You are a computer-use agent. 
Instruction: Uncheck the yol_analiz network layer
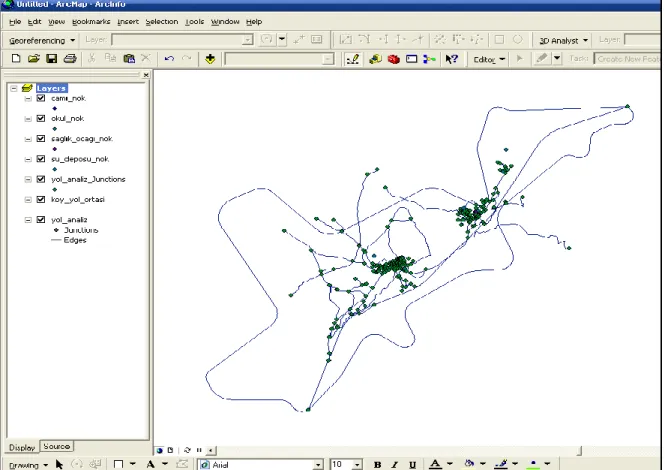[x=41, y=219]
